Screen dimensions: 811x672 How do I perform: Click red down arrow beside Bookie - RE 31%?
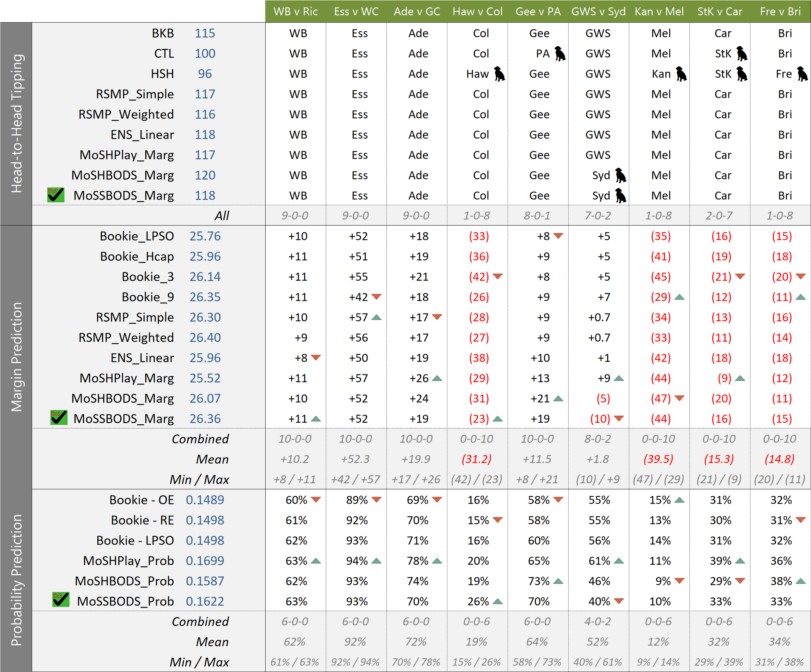click(x=801, y=520)
